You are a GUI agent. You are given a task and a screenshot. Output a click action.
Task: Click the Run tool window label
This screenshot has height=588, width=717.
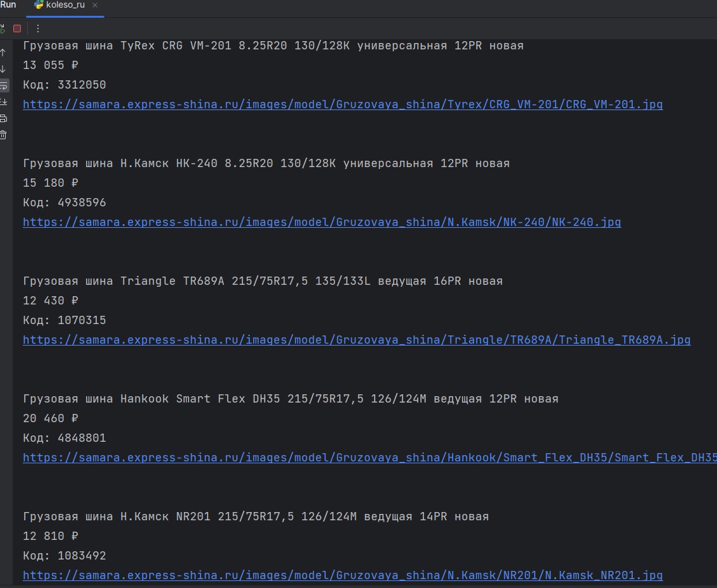pos(8,5)
